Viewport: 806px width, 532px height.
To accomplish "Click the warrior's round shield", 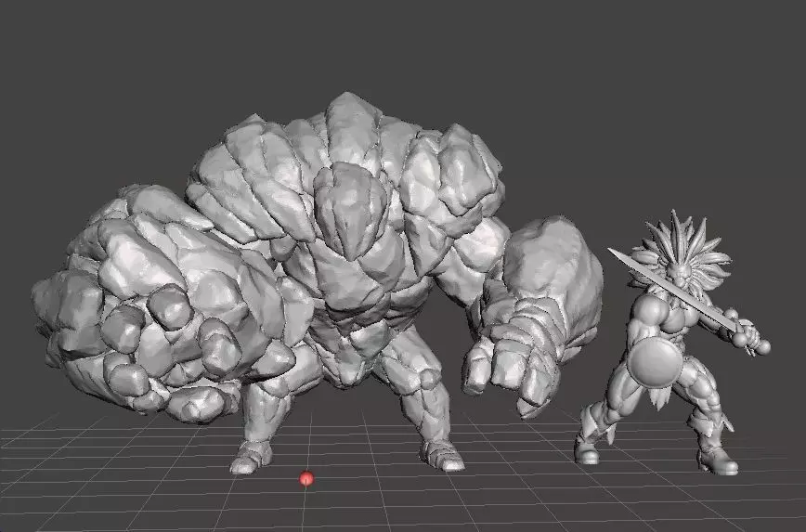I will [x=655, y=364].
